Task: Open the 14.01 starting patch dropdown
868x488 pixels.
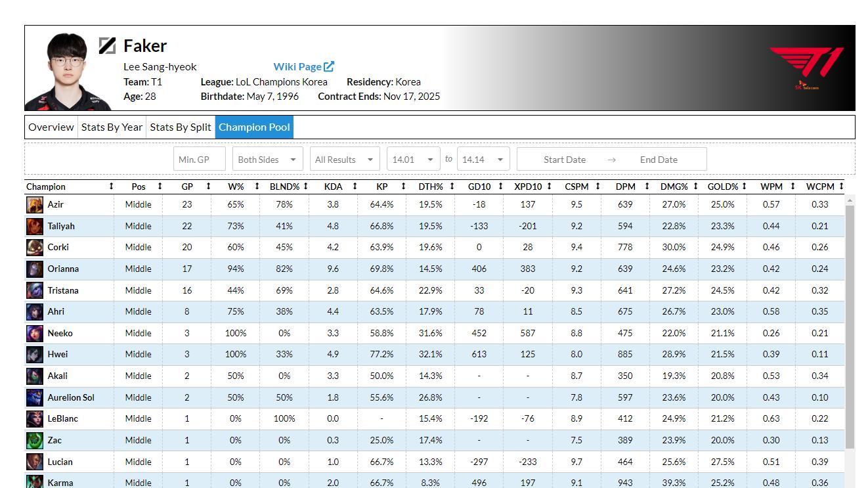Action: (414, 160)
